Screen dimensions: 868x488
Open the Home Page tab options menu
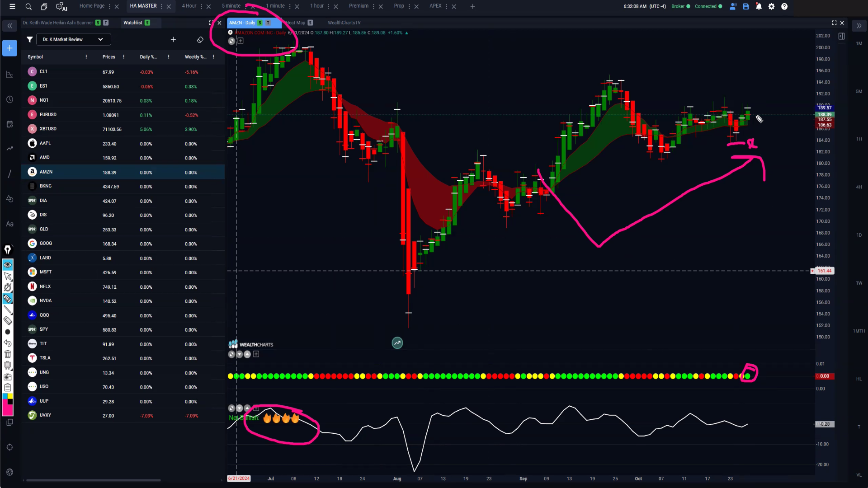tap(109, 6)
